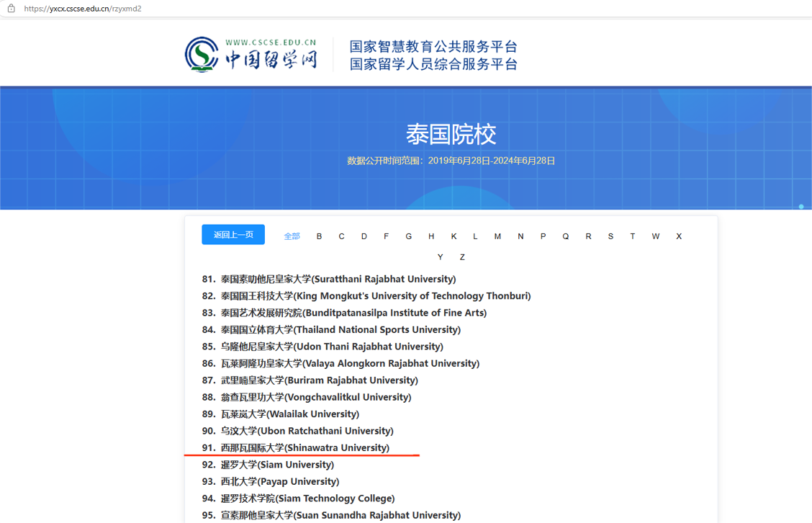This screenshot has height=523, width=812.
Task: Filter universities by letter H
Action: [x=431, y=236]
